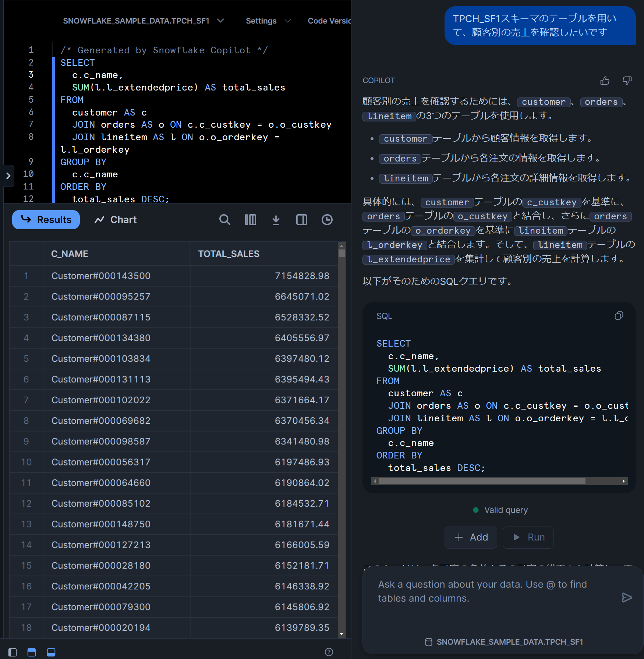Open the query history clock icon
This screenshot has height=659, width=644.
(327, 220)
